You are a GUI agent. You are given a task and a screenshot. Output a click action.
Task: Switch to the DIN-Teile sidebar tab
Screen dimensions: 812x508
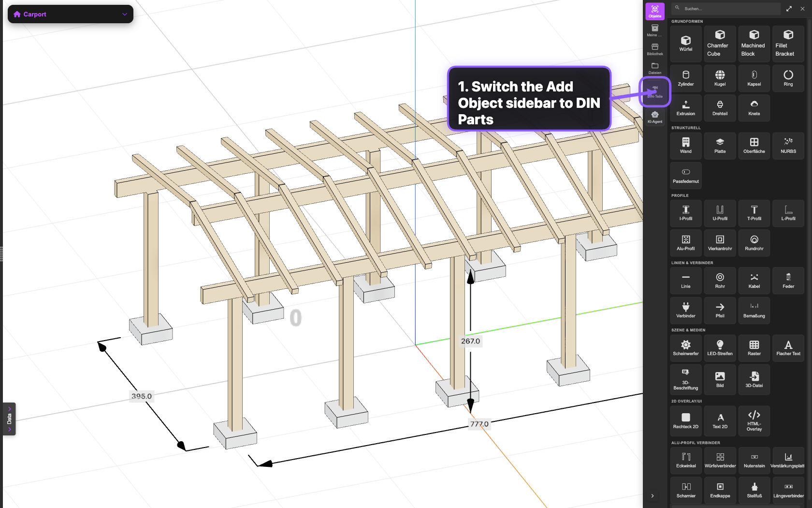tap(655, 91)
